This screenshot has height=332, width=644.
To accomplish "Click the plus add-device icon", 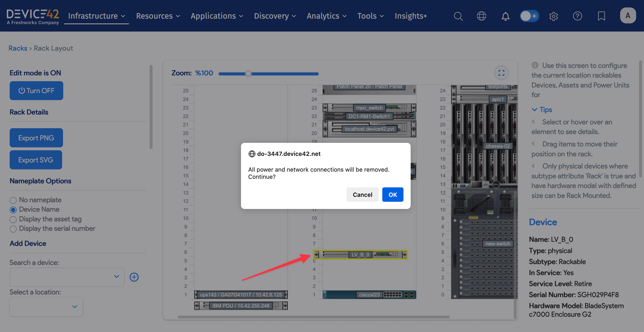I will point(134,277).
